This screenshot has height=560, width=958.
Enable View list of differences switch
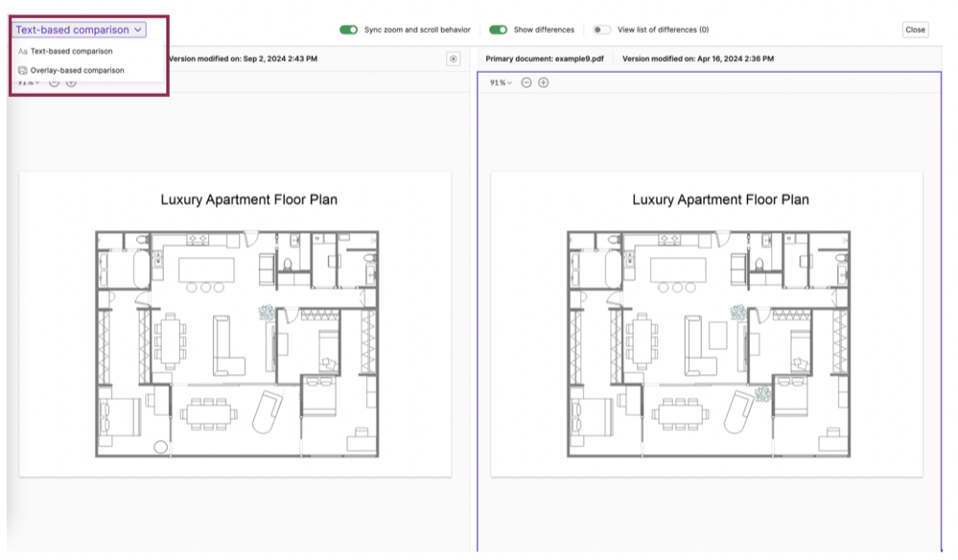point(601,30)
